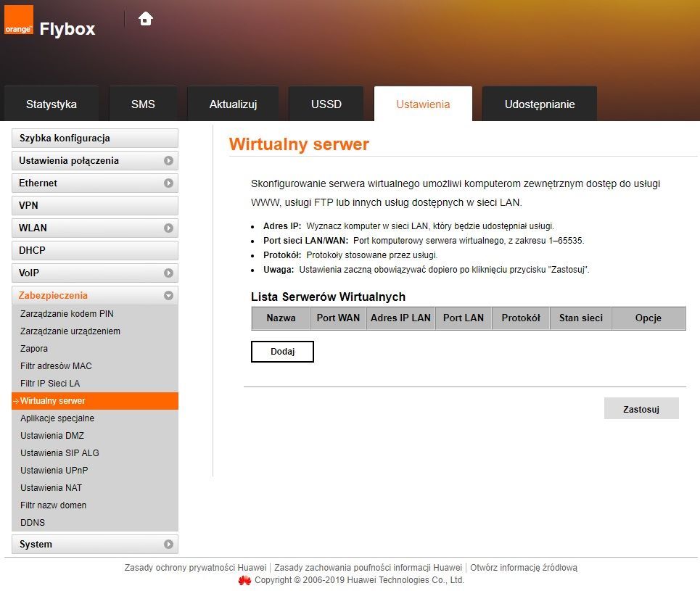Image resolution: width=700 pixels, height=591 pixels.
Task: Expand the Ethernet menu arrow
Action: click(x=168, y=183)
